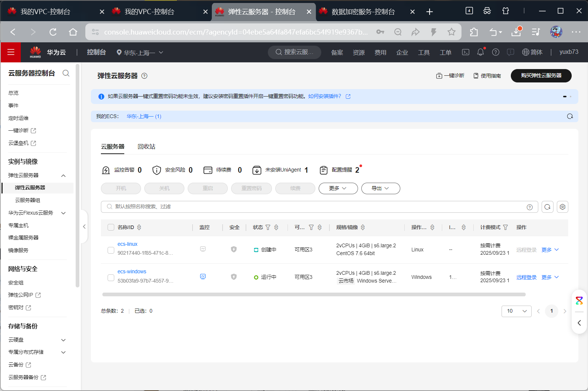Open the notification bell

click(480, 52)
